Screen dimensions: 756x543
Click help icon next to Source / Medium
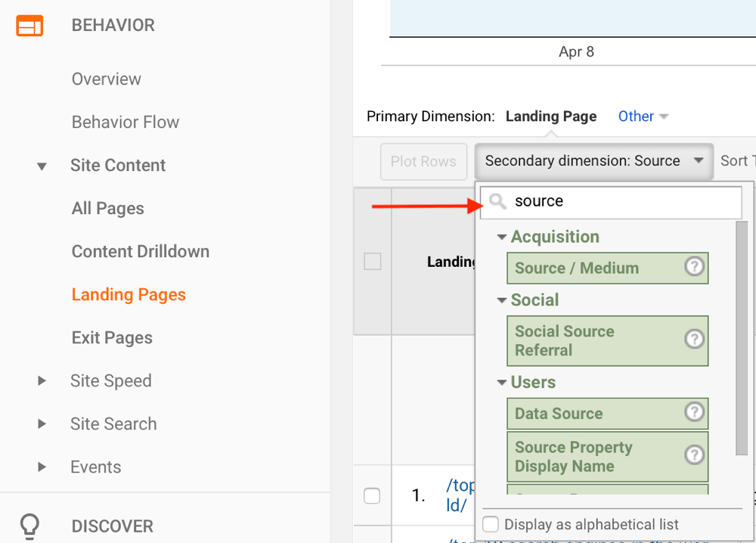(693, 267)
